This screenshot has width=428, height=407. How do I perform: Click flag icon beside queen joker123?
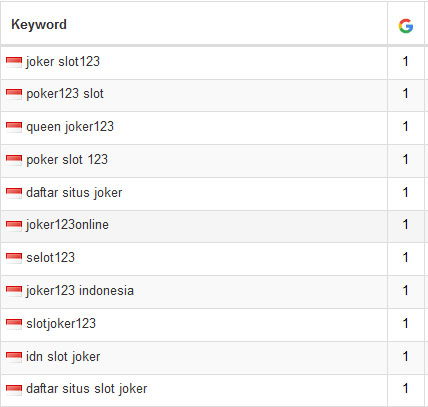coord(14,127)
